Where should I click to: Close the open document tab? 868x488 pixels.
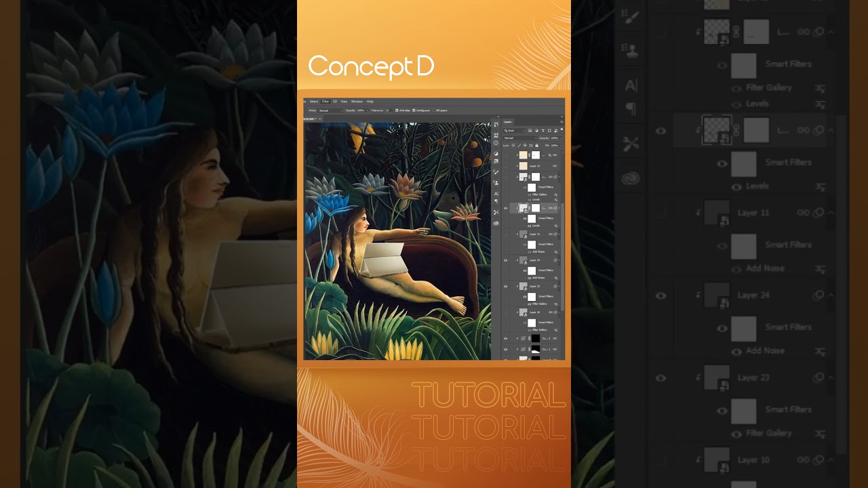pyautogui.click(x=320, y=119)
